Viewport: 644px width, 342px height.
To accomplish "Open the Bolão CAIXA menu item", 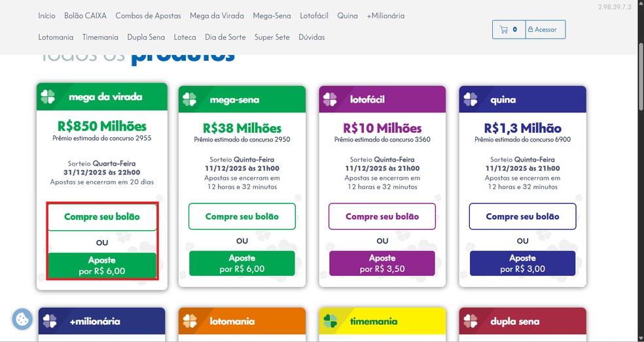I will tap(86, 16).
